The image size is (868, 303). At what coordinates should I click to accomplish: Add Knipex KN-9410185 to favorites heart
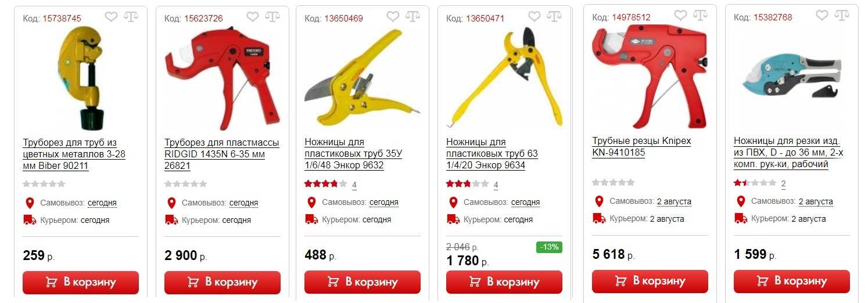click(x=680, y=16)
